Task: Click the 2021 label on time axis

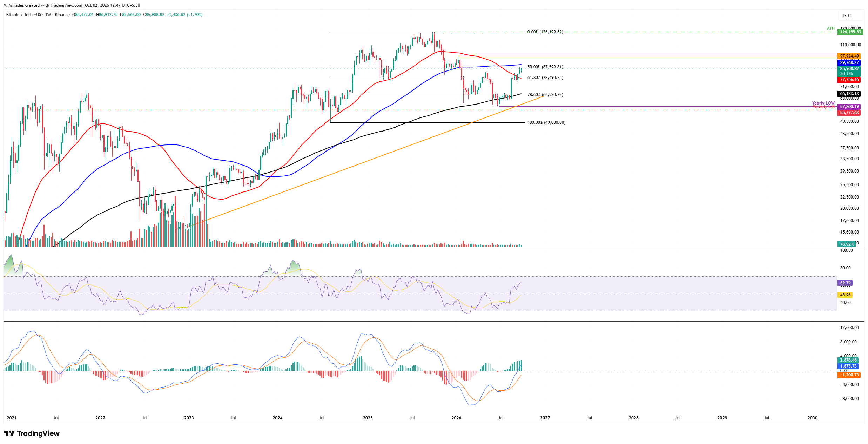Action: tap(12, 418)
